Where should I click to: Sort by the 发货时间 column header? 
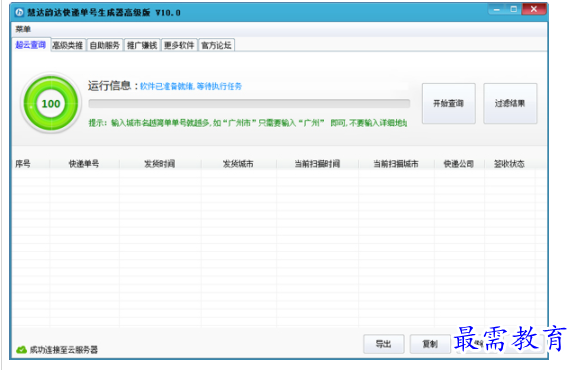pos(160,164)
